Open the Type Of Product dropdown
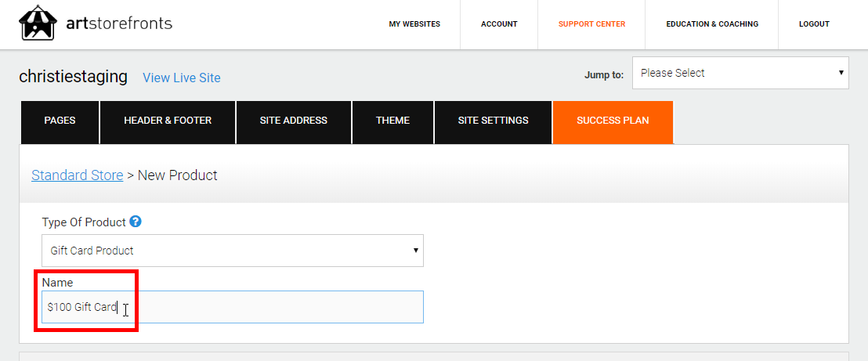Screen dimensions: 868x361 pyautogui.click(x=233, y=251)
